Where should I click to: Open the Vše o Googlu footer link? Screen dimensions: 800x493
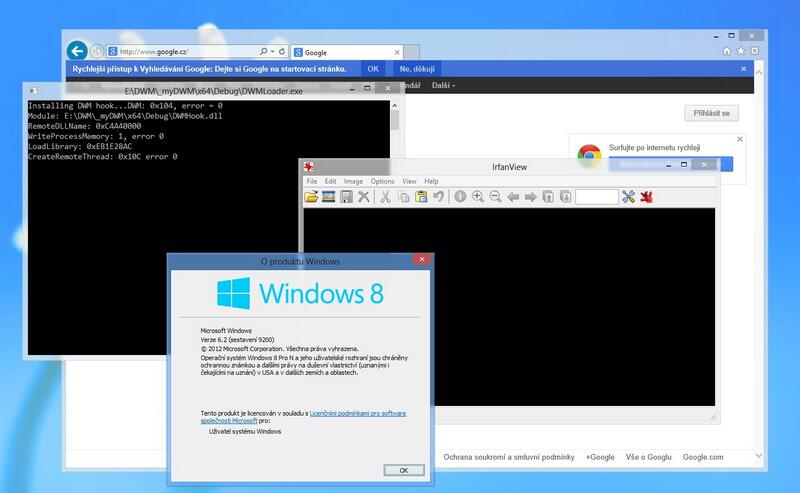648,457
